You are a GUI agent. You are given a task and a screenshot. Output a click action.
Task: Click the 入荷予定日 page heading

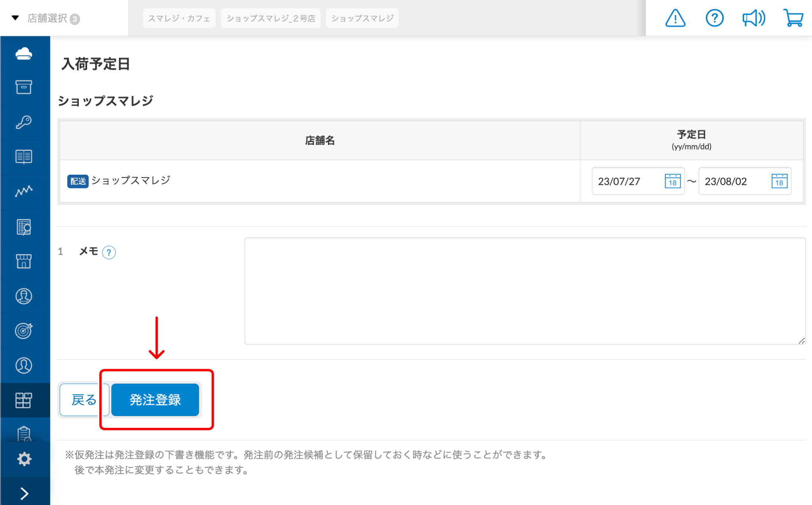pos(95,64)
